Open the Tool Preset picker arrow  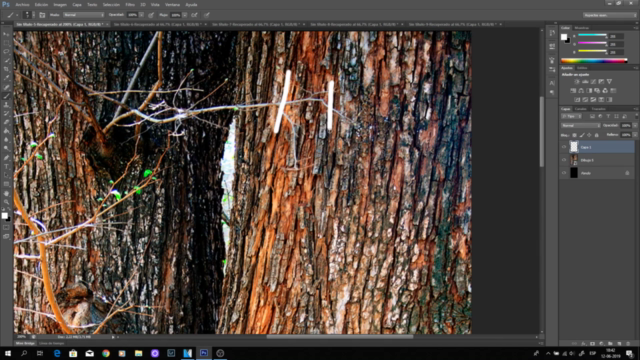[17, 15]
